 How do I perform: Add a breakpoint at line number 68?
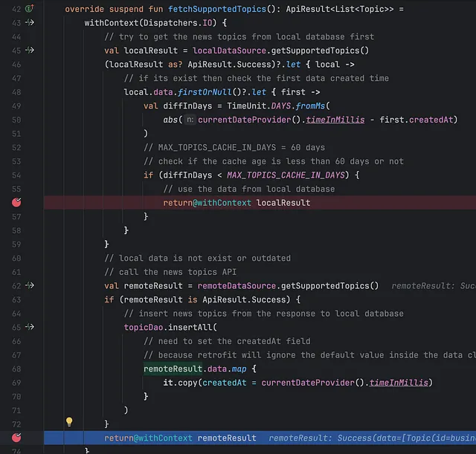pos(16,369)
